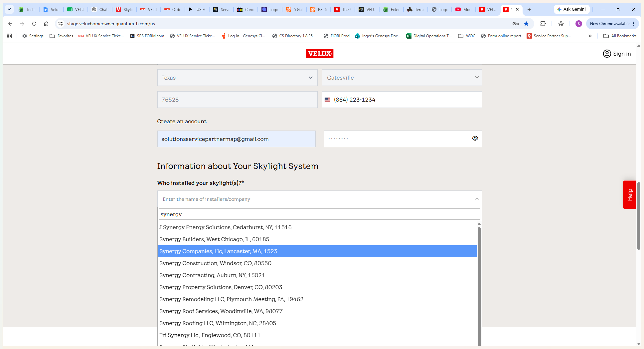Viewport: 644px width, 349px height.
Task: Switch to the Terra tab
Action: coord(416,9)
